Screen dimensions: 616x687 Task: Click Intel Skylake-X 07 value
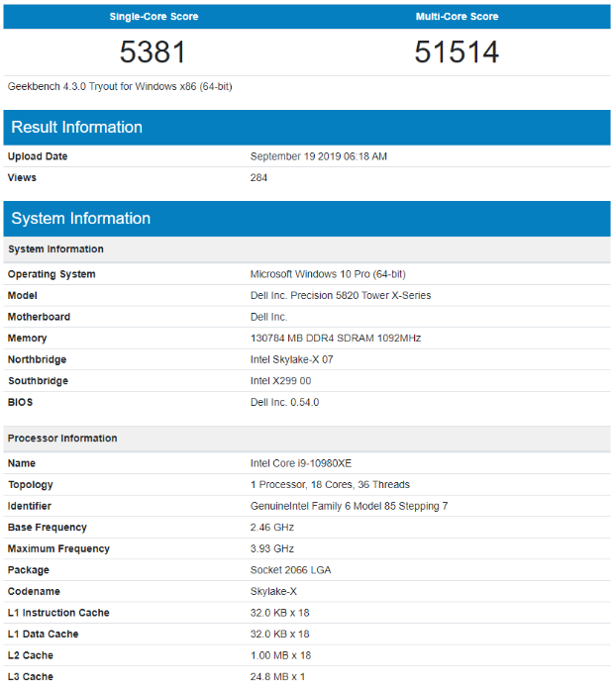click(x=292, y=359)
